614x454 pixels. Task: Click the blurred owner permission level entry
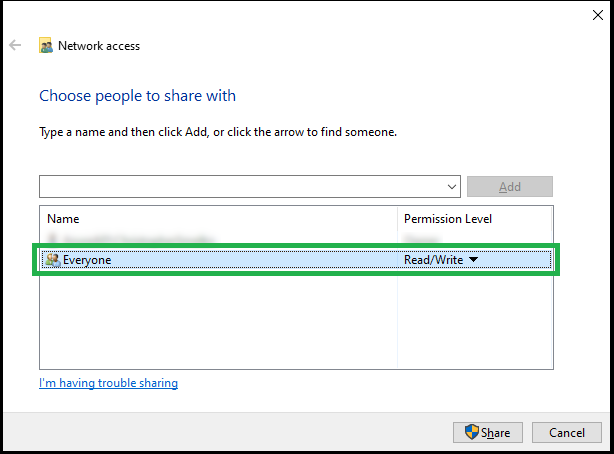(x=421, y=238)
